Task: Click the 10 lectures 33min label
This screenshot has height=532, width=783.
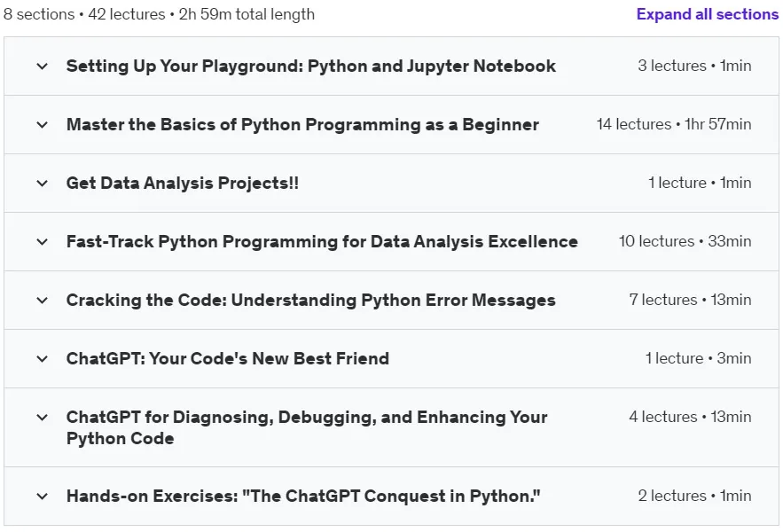Action: tap(685, 241)
